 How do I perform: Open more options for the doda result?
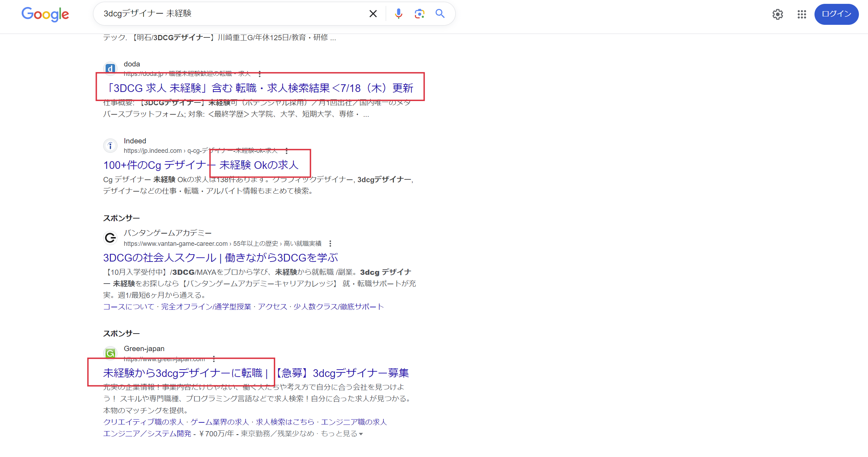tap(259, 74)
